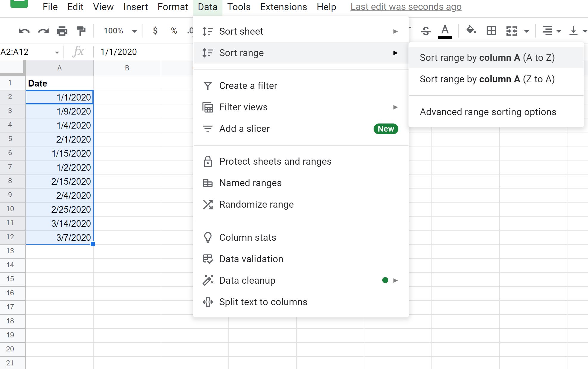Expand Filter views submenu arrow
This screenshot has height=369, width=588.
(395, 107)
